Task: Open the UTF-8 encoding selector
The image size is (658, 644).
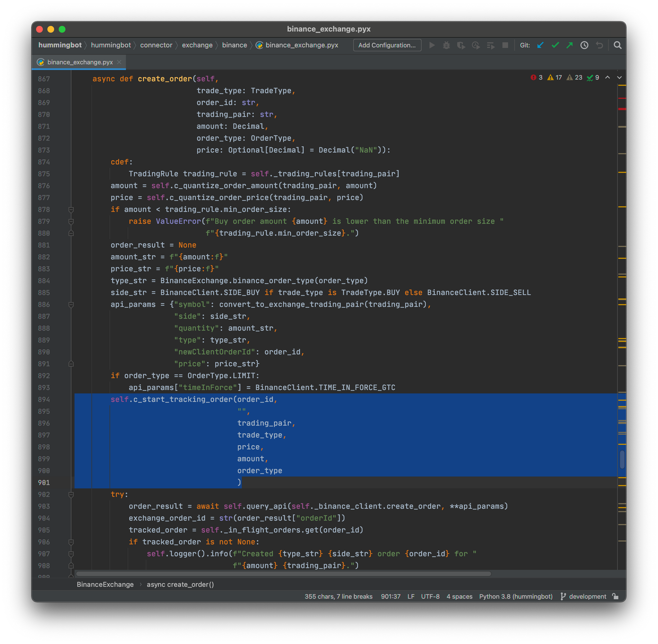Action: pos(430,596)
